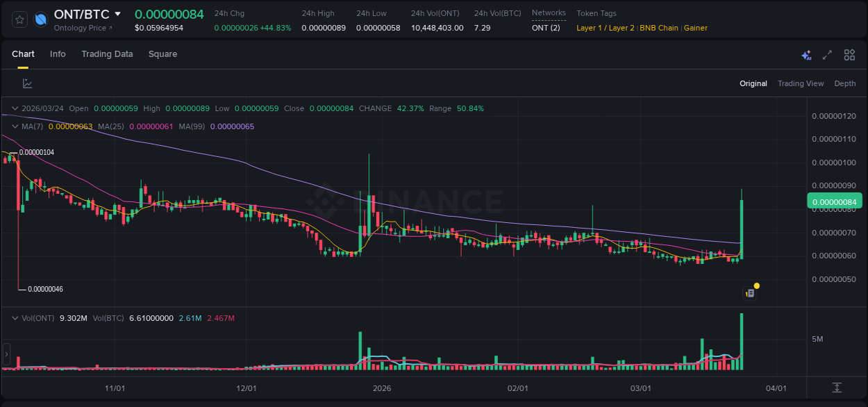This screenshot has width=868, height=407.
Task: Open the Depth chart view
Action: [x=845, y=83]
